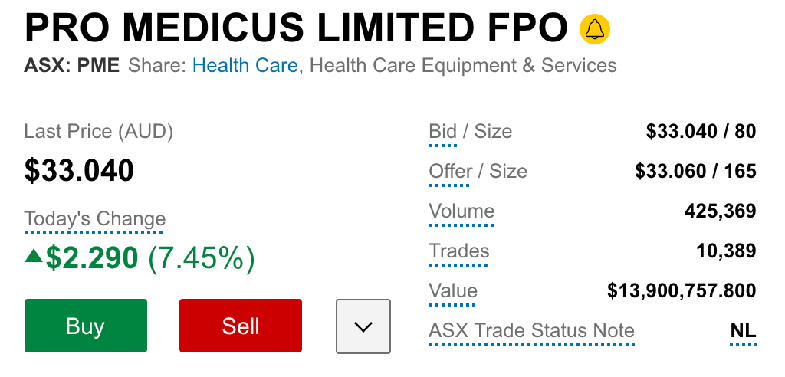Click the ASX: PME ticker code
The width and height of the screenshot is (785, 377).
(72, 66)
